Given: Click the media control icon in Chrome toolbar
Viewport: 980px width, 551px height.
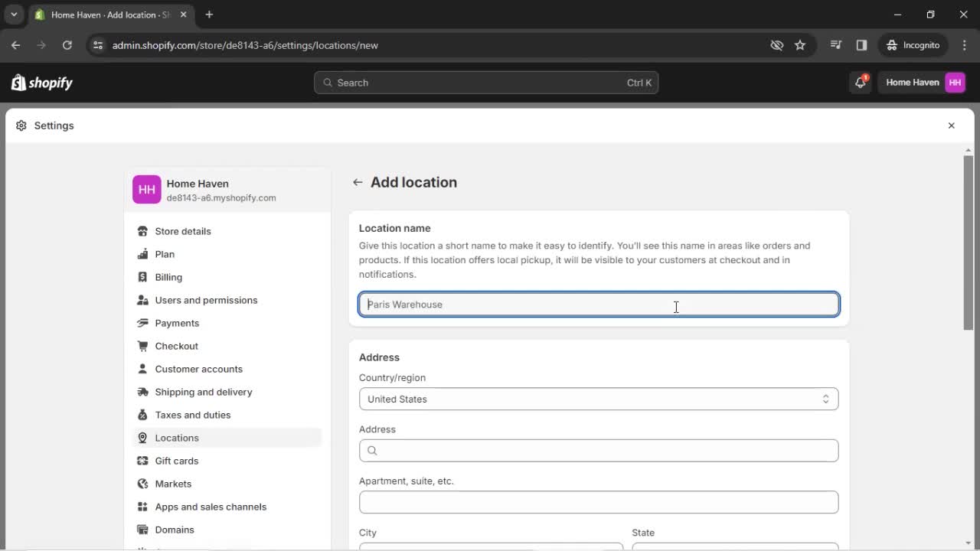Looking at the screenshot, I should coord(836,45).
